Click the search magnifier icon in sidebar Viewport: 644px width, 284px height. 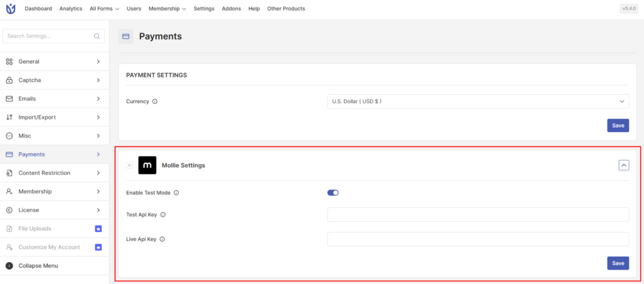pos(97,36)
